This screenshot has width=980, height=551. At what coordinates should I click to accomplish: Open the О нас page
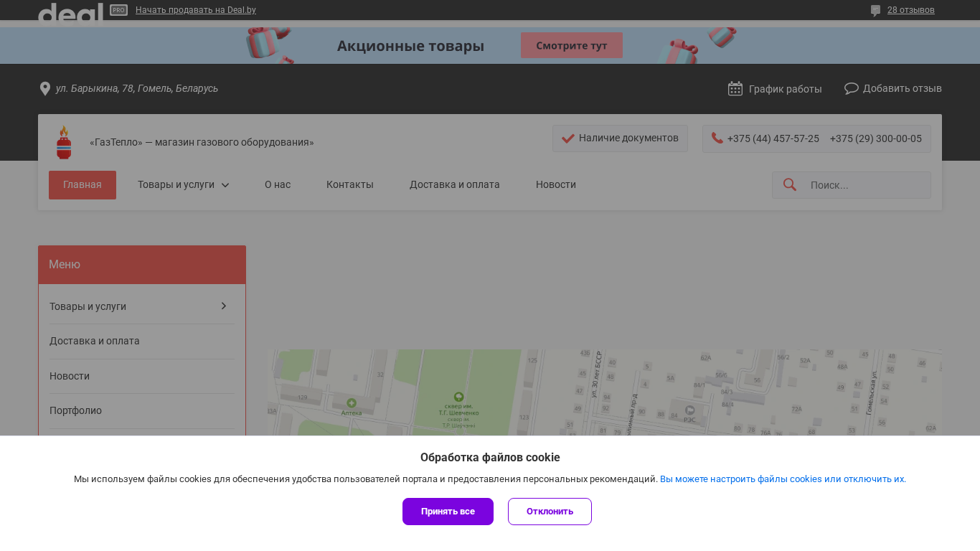click(278, 184)
